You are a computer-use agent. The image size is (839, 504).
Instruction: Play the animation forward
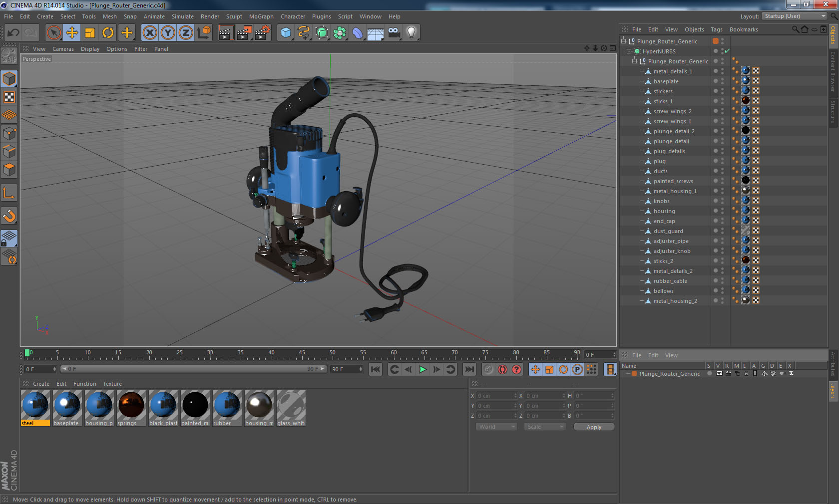coord(422,369)
